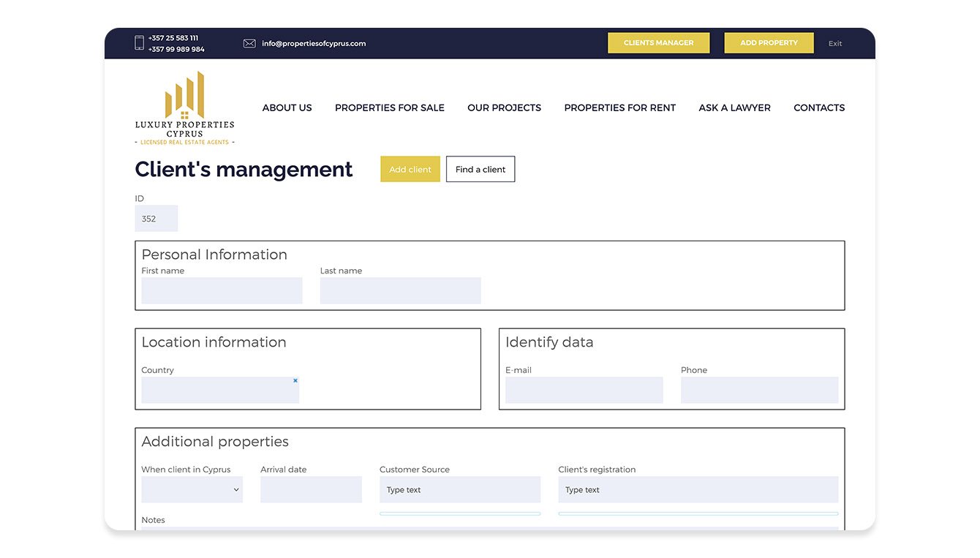980x558 pixels.
Task: Click the Exit link
Action: (x=834, y=44)
